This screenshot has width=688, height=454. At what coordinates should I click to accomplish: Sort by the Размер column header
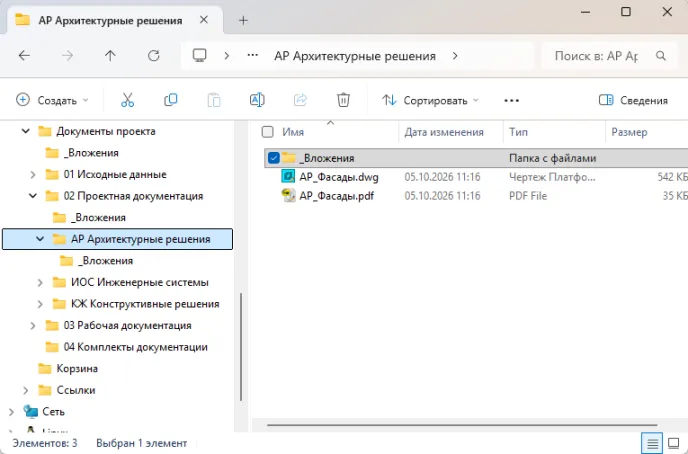tap(629, 132)
